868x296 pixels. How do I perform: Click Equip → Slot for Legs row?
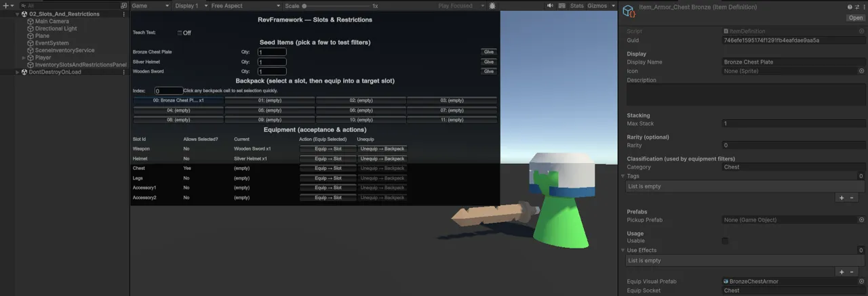(328, 178)
